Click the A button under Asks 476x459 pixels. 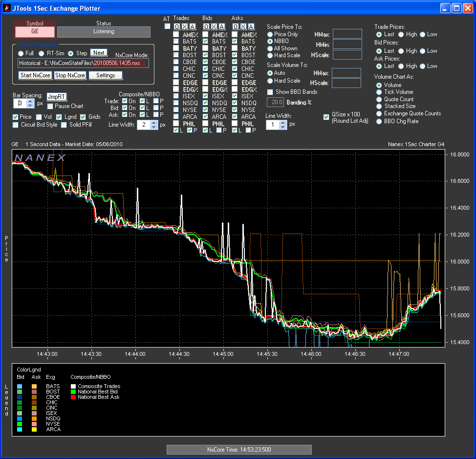click(x=251, y=27)
